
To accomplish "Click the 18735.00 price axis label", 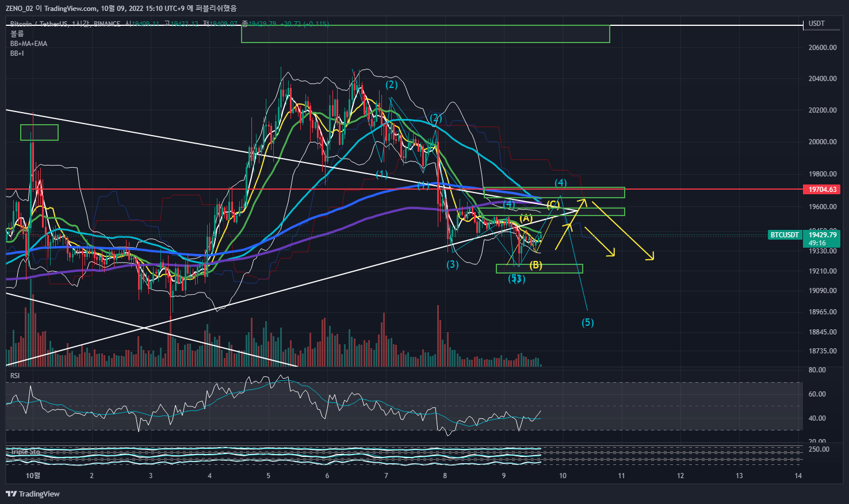I will click(x=823, y=351).
